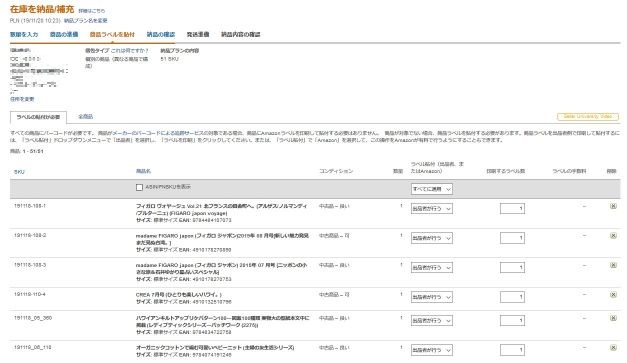Sort by the 商品名 column header
Screen dimensions: 627x363
(143, 171)
